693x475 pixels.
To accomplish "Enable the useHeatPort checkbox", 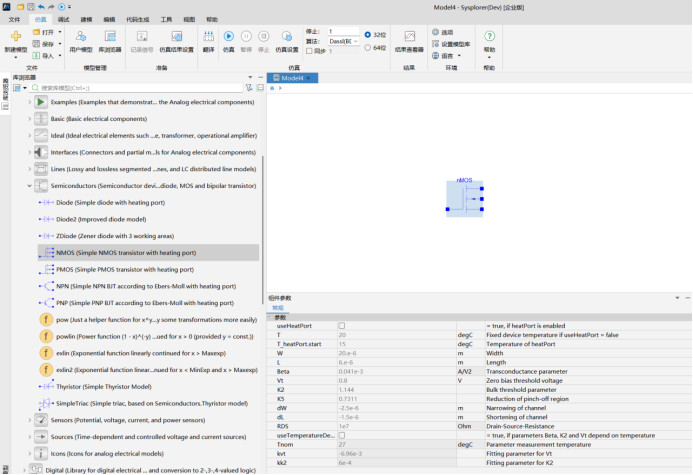I will tap(342, 326).
